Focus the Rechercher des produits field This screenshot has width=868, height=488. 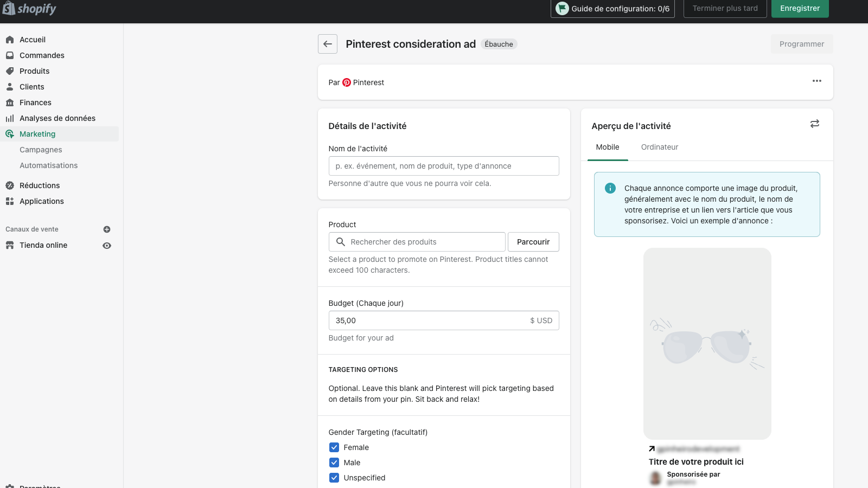pyautogui.click(x=417, y=242)
